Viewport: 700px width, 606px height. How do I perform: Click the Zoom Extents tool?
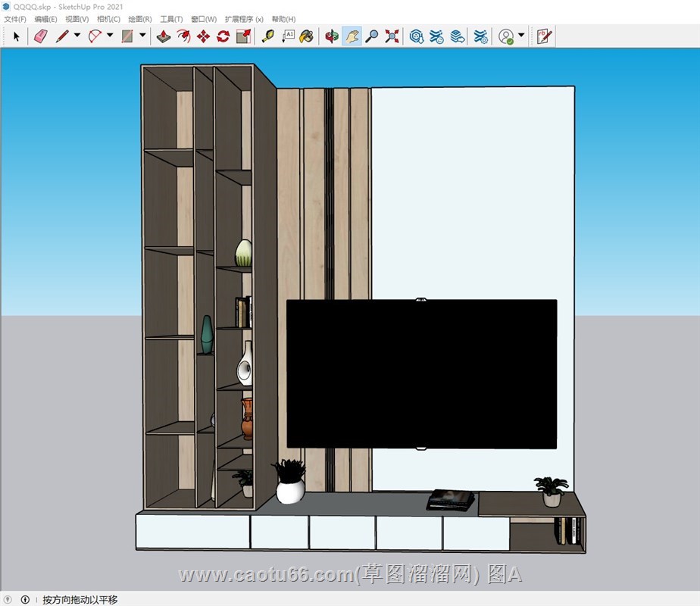pos(392,36)
